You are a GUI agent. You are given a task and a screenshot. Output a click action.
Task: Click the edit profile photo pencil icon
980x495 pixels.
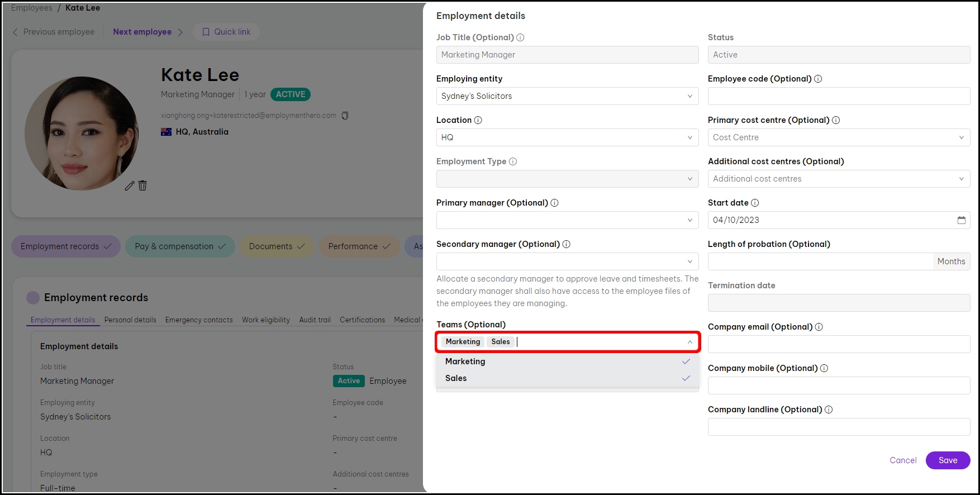130,185
